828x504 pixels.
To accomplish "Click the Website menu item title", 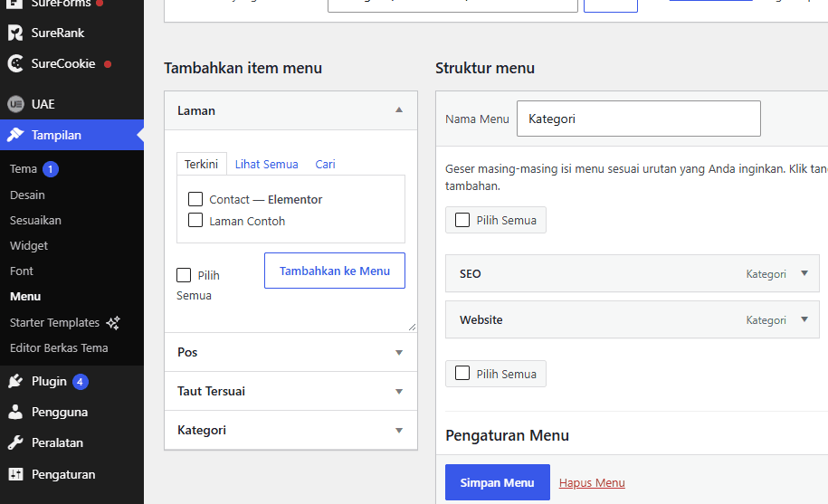I will click(481, 319).
